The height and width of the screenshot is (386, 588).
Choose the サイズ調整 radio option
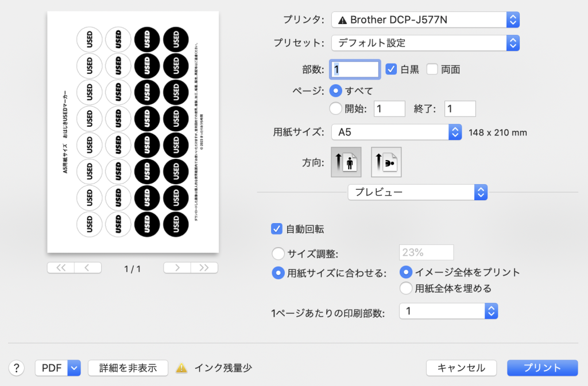coord(278,254)
